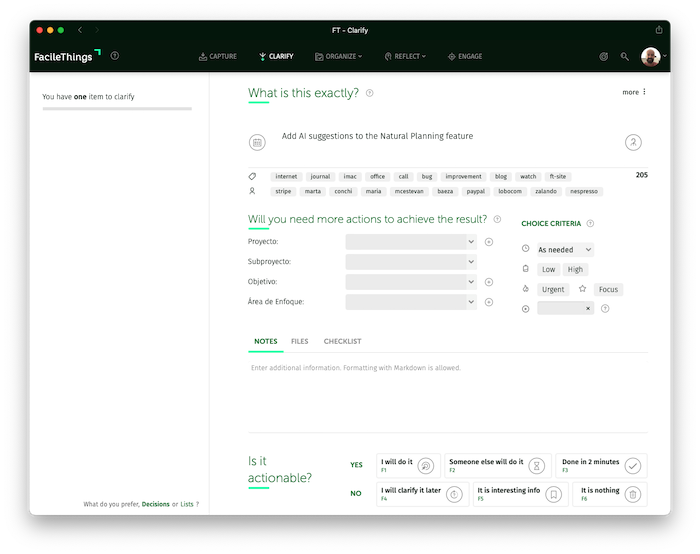Click the target/goal icon in top bar
Screen dimensions: 700x554
(604, 56)
